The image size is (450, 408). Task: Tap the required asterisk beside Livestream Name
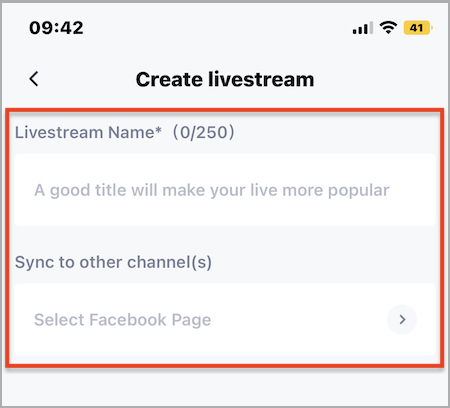(158, 130)
